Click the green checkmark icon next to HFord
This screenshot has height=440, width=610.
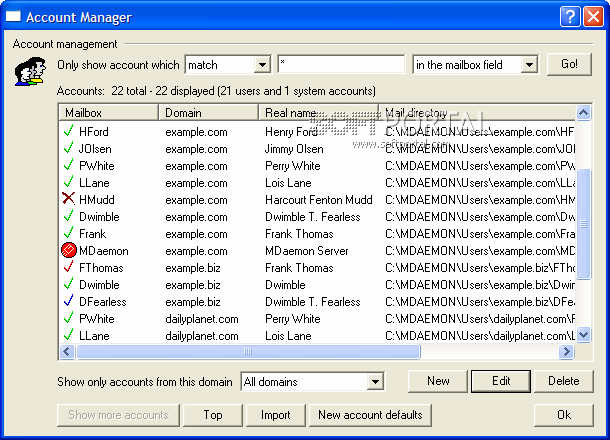tap(68, 131)
